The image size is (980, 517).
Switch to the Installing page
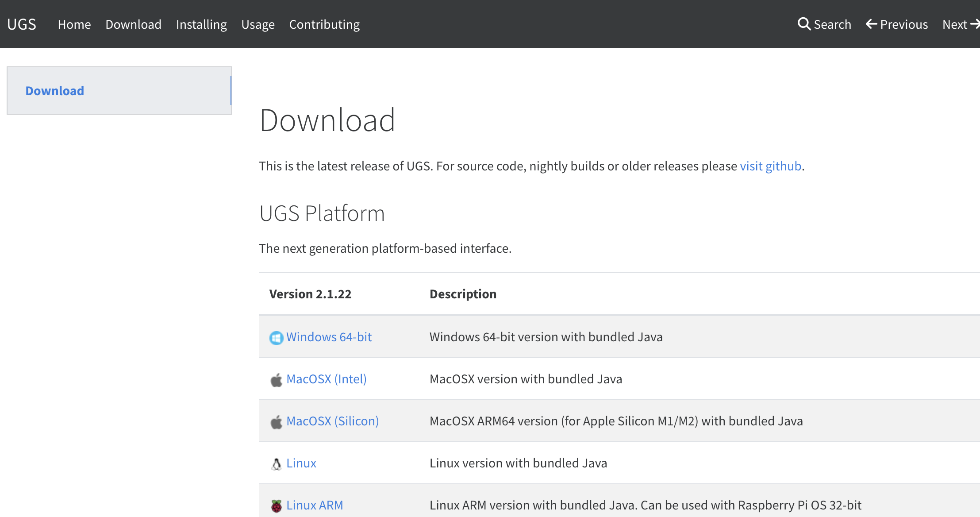pyautogui.click(x=201, y=24)
